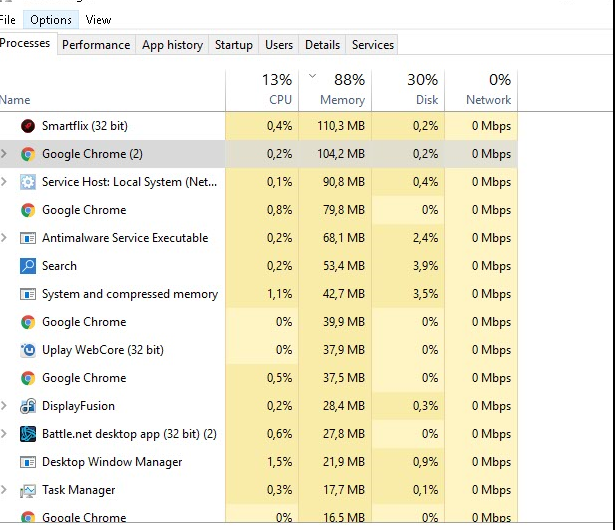Expand the DisplayFusion process group
This screenshot has width=615, height=530.
(x=4, y=406)
